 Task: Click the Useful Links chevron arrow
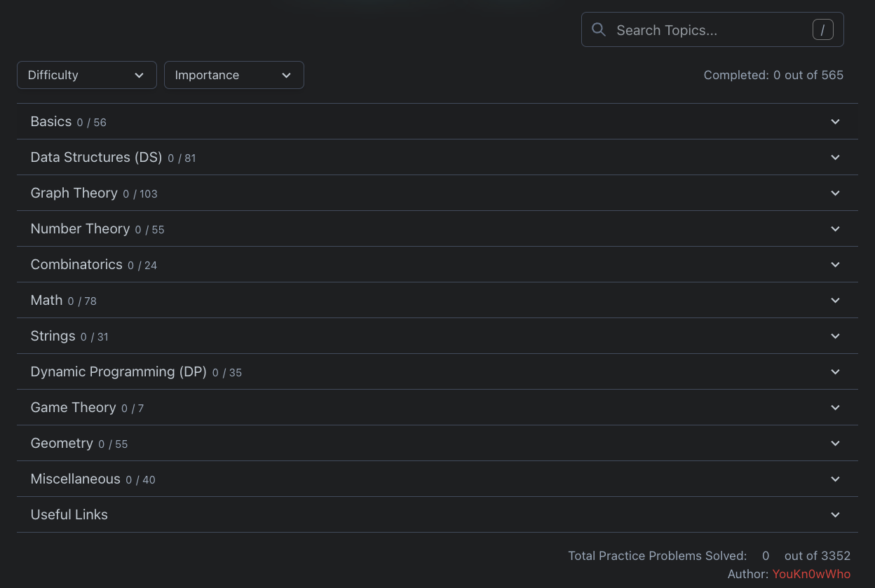tap(835, 515)
